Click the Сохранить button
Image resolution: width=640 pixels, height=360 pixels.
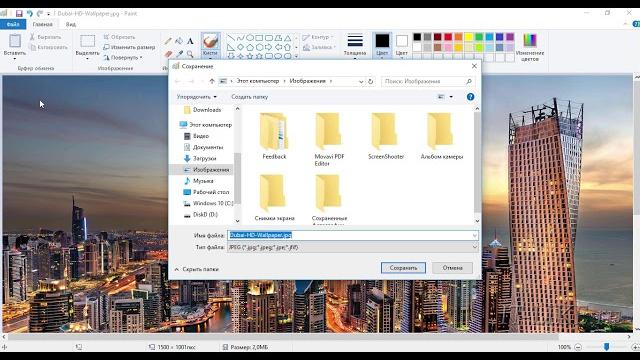click(403, 268)
